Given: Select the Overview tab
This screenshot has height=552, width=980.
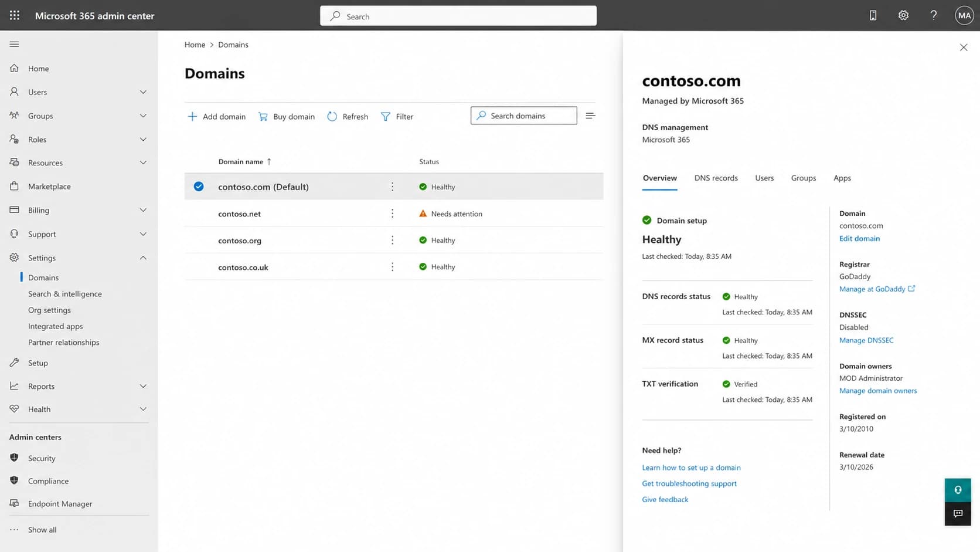Looking at the screenshot, I should (x=659, y=178).
